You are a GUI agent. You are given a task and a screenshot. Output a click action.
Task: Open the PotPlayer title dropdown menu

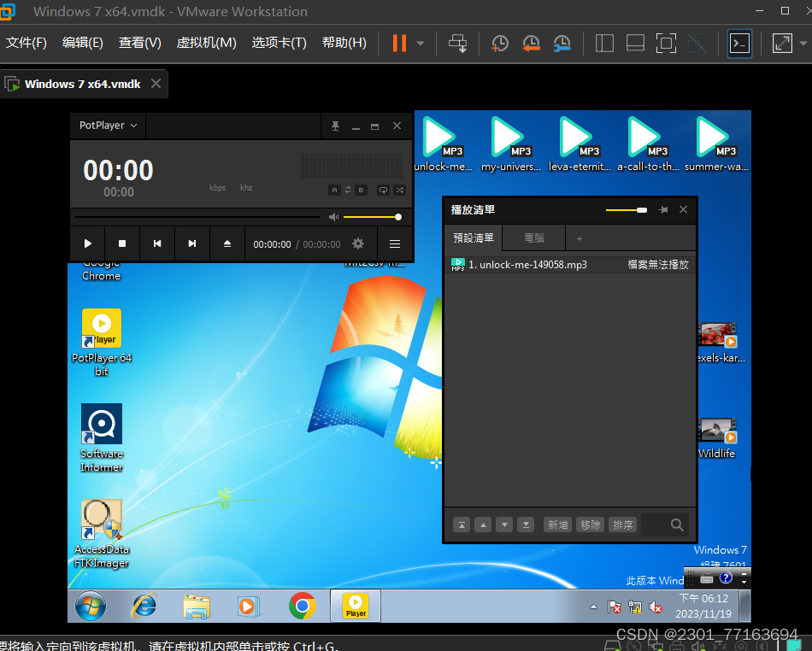click(x=109, y=126)
